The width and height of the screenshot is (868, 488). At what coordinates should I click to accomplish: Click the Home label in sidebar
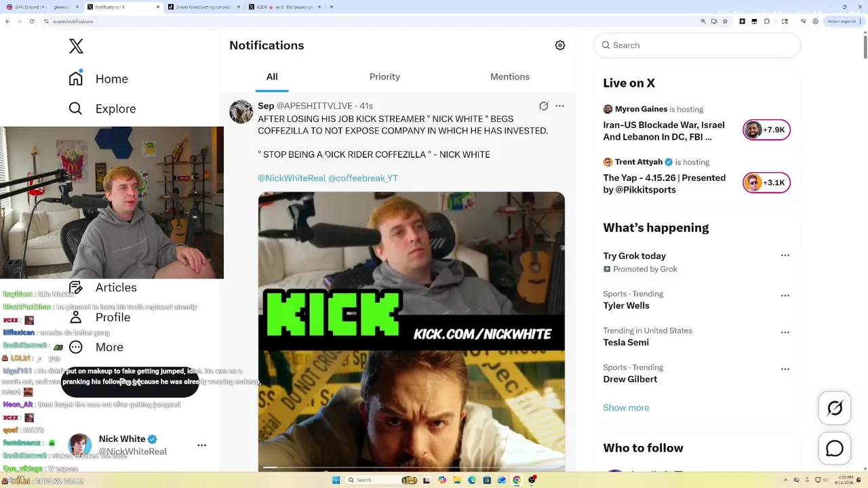112,79
